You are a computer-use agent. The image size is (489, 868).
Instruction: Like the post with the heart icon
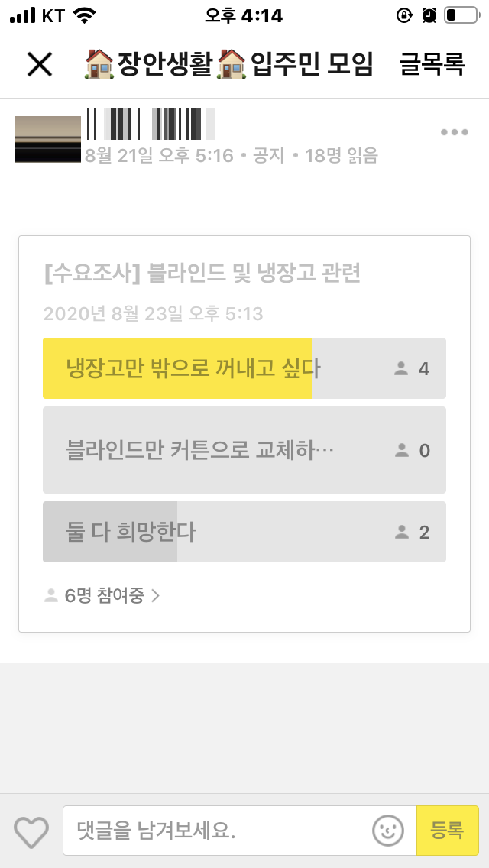coord(31,831)
